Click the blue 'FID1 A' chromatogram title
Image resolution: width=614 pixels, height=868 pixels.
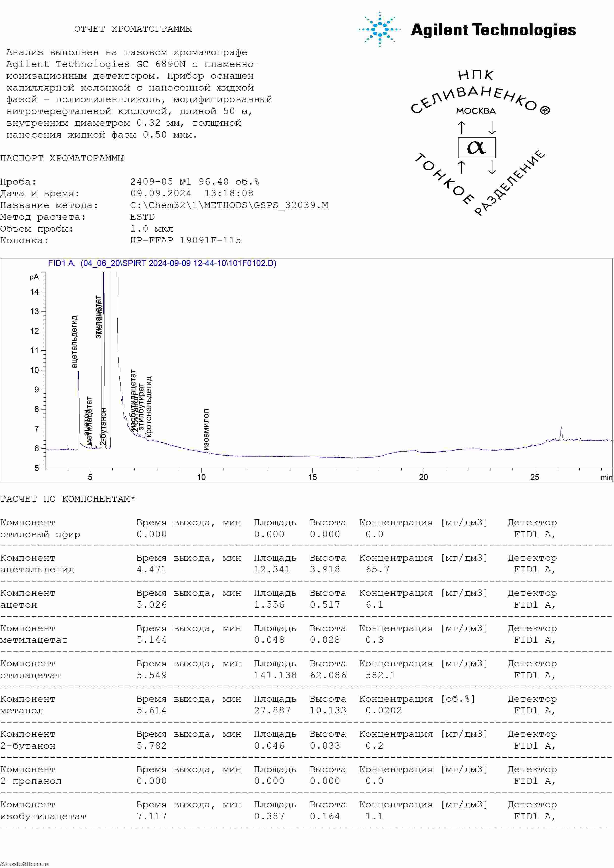click(162, 263)
